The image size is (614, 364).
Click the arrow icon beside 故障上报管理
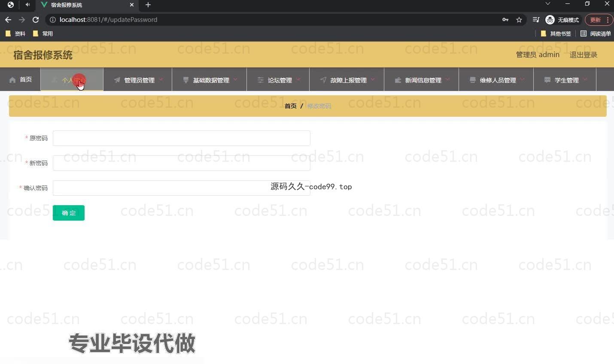coord(323,80)
